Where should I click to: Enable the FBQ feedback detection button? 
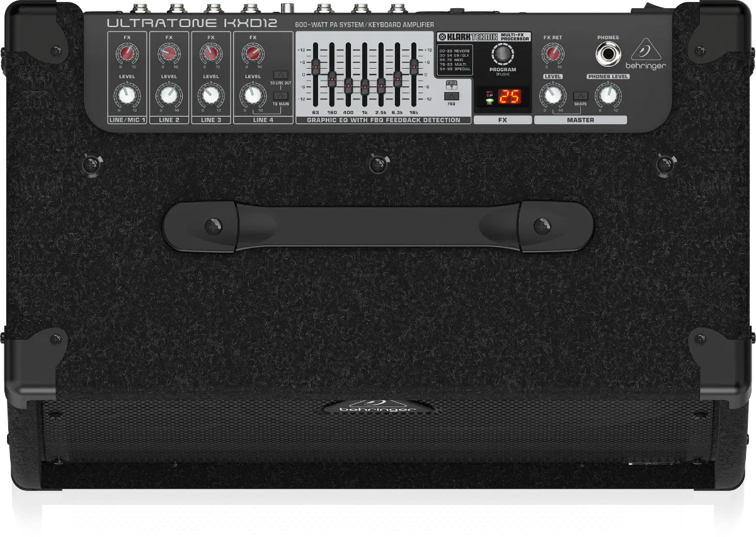(450, 95)
